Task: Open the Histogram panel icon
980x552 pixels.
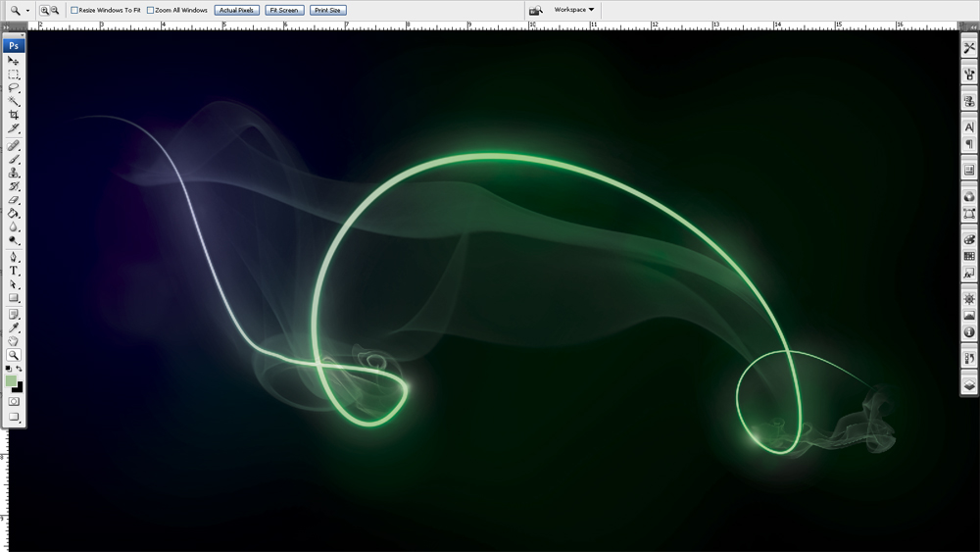Action: point(969,316)
